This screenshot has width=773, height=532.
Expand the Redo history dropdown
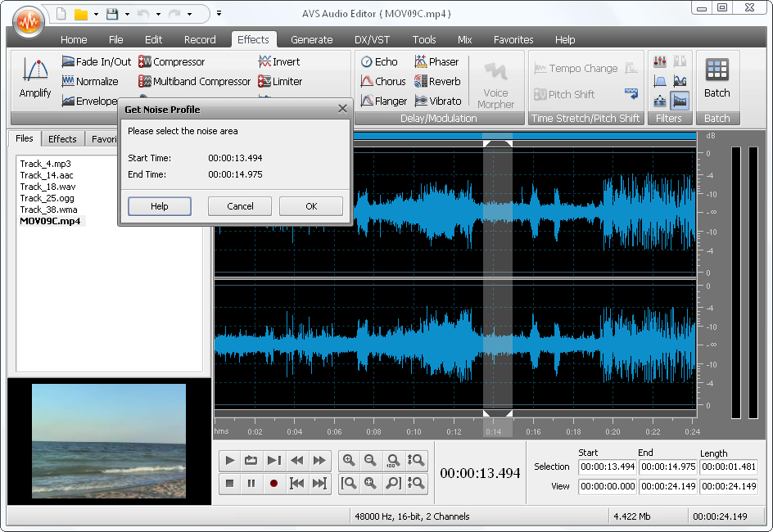(x=189, y=13)
